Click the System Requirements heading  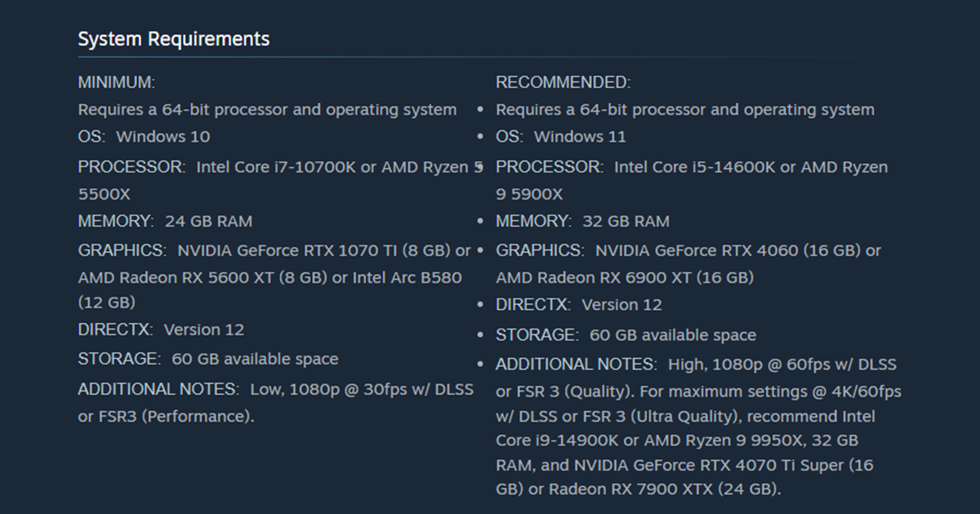(173, 38)
